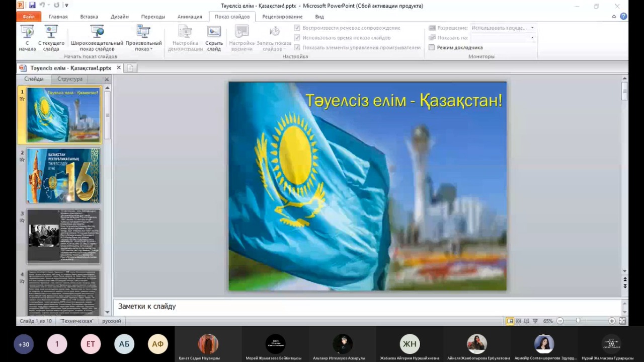644x362 pixels.
Task: Launch Широковещательный показ слайдов
Action: [x=97, y=38]
